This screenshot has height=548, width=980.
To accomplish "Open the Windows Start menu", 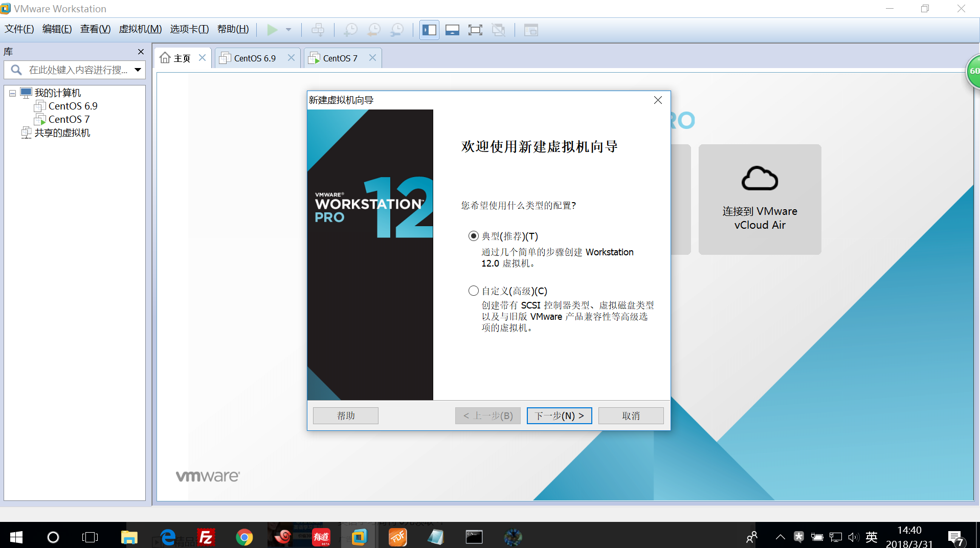I will 16,537.
